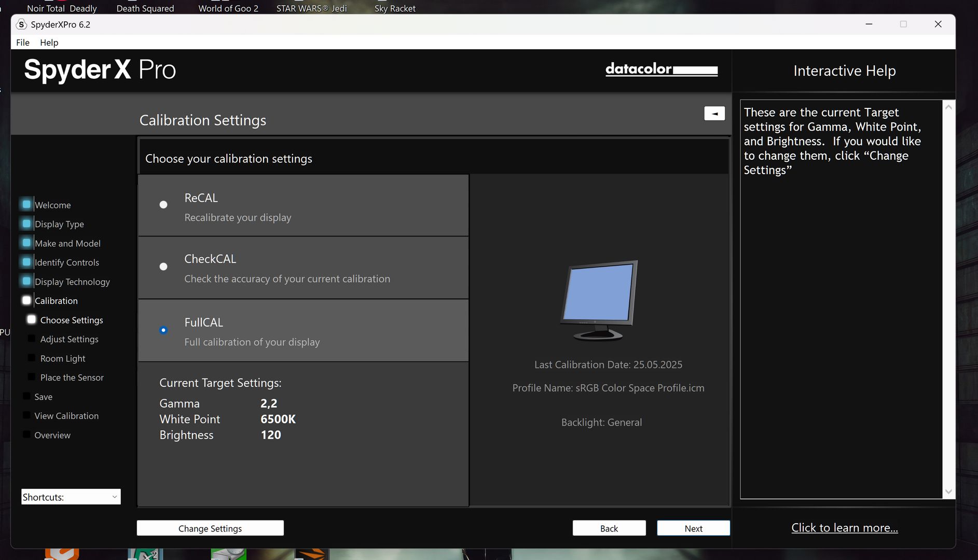Select the Place the Sensor sub-step label
Viewport: 978px width, 560px height.
72,377
